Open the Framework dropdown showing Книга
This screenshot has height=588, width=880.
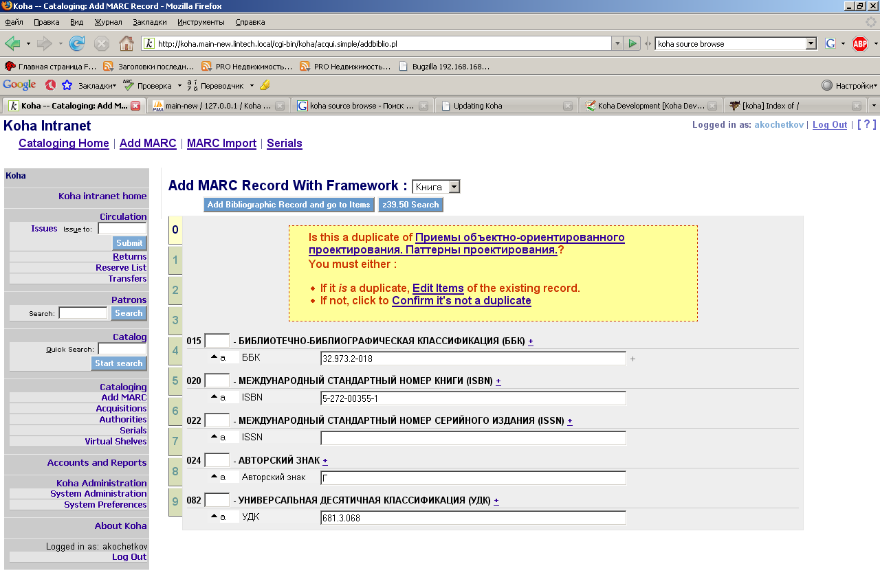click(436, 187)
